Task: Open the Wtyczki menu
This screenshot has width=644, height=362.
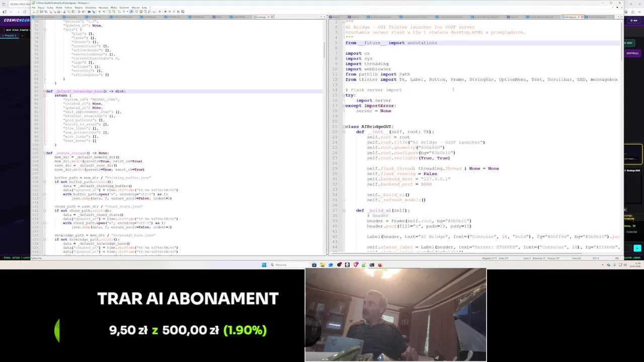Action: pos(135,8)
